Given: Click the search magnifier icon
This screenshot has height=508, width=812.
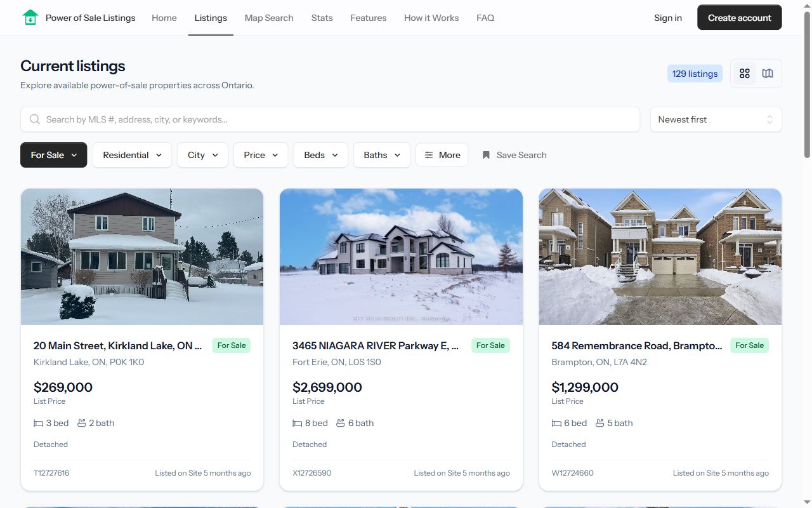Looking at the screenshot, I should 35,119.
